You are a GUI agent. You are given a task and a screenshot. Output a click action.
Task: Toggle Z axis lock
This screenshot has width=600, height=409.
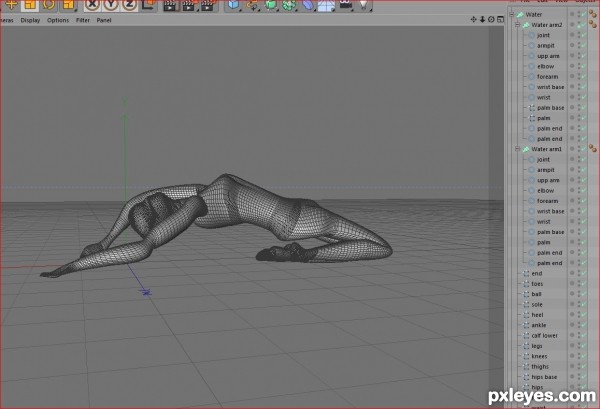coord(130,5)
